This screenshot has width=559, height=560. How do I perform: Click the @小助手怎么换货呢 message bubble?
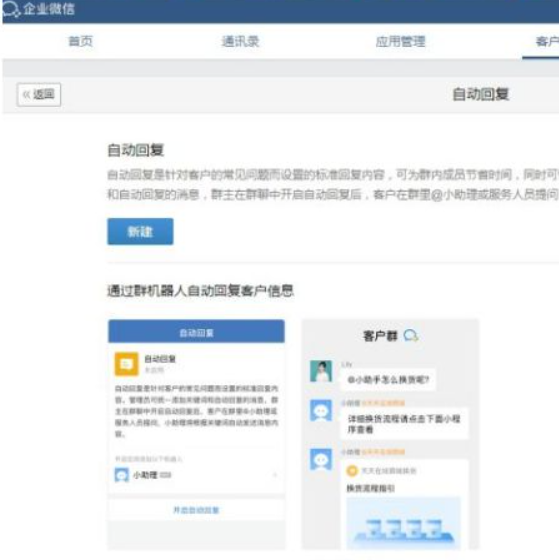388,379
